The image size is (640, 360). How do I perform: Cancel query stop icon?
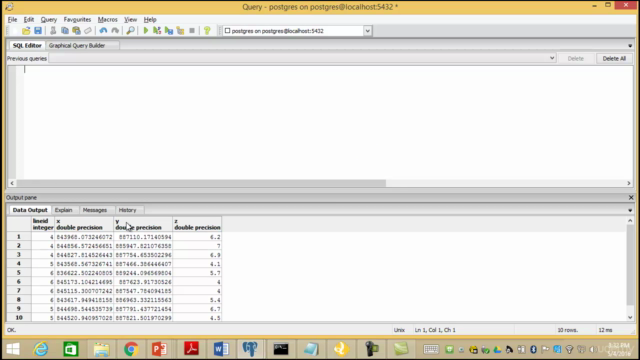[192, 31]
